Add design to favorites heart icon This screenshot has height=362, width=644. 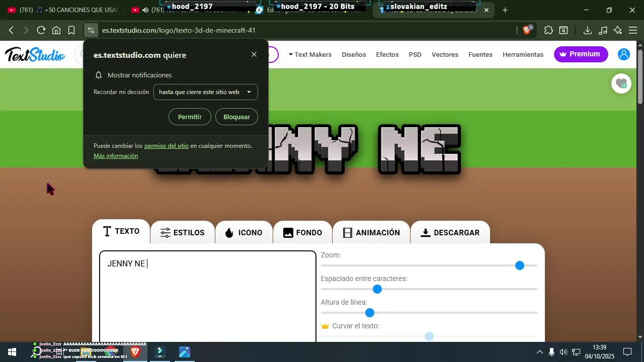point(621,83)
